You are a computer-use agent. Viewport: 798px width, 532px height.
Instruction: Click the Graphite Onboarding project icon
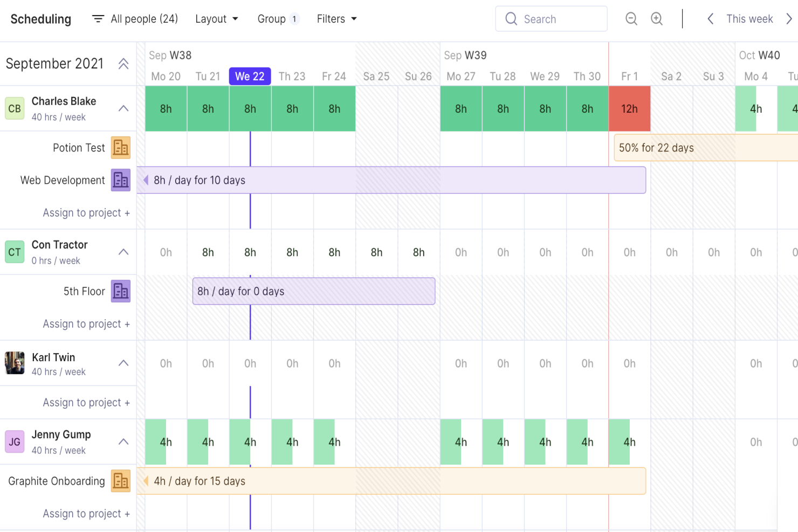click(120, 481)
